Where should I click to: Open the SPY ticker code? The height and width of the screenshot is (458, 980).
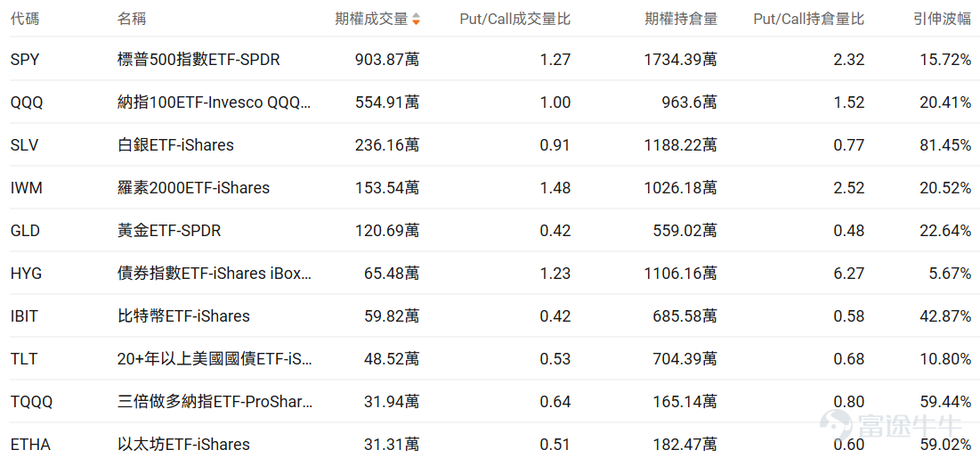24,60
